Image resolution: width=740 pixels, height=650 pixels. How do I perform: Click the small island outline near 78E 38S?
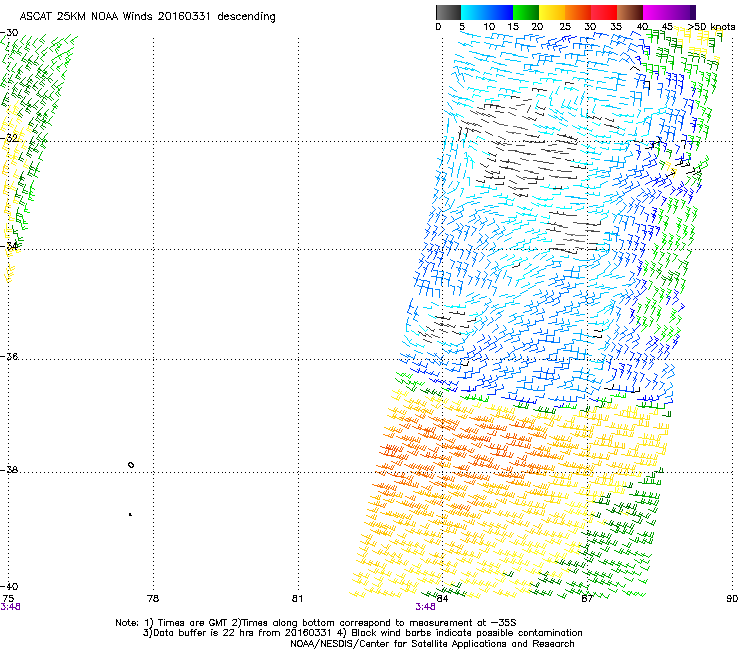pos(131,465)
